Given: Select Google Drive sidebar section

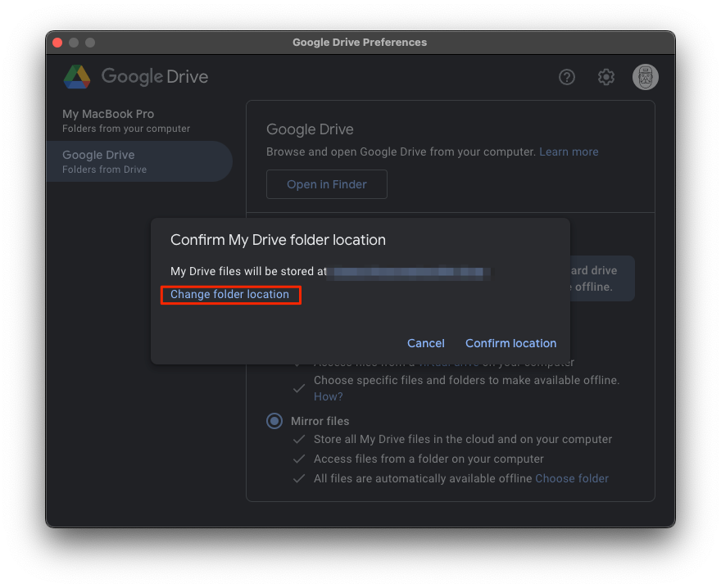Looking at the screenshot, I should pos(138,161).
